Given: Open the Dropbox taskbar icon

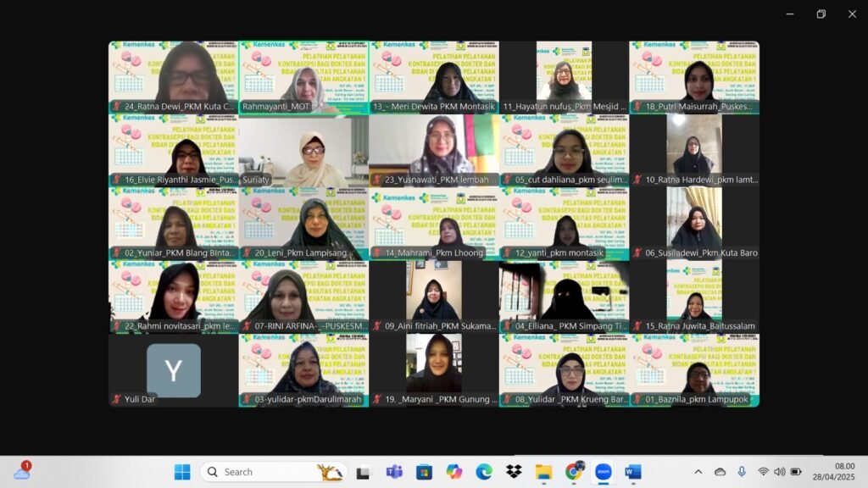Looking at the screenshot, I should coord(514,472).
